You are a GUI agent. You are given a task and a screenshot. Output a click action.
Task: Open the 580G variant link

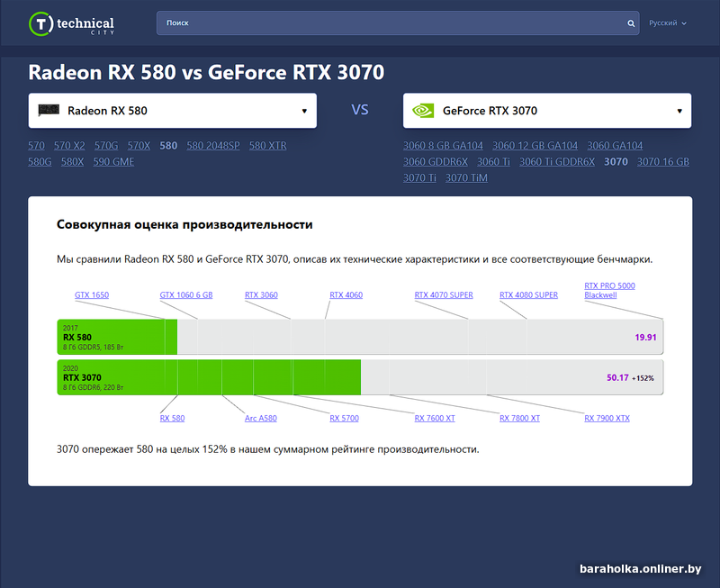pos(40,162)
